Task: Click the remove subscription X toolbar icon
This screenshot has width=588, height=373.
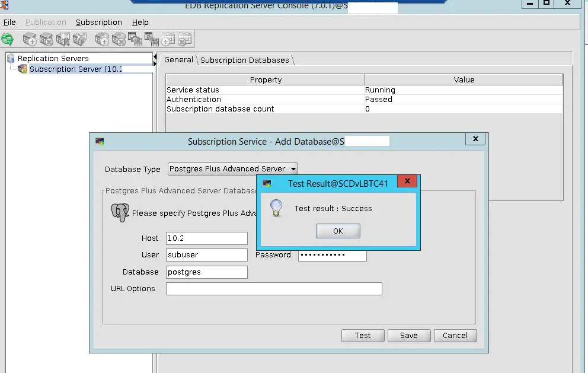Action: coord(119,39)
